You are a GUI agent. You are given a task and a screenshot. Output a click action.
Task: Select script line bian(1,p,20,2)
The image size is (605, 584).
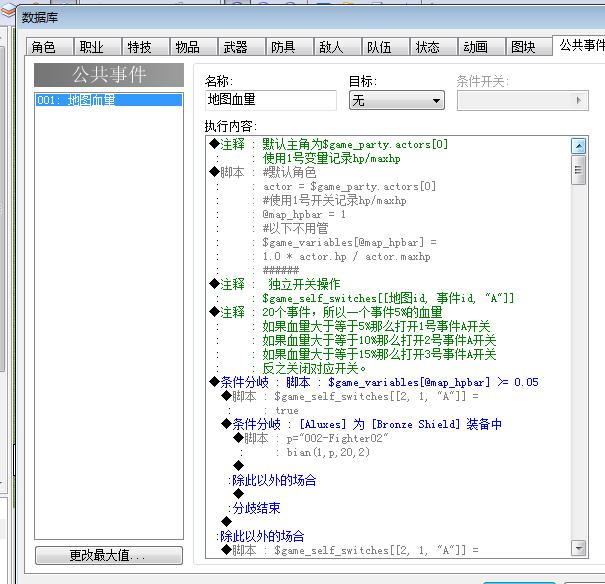tap(328, 452)
